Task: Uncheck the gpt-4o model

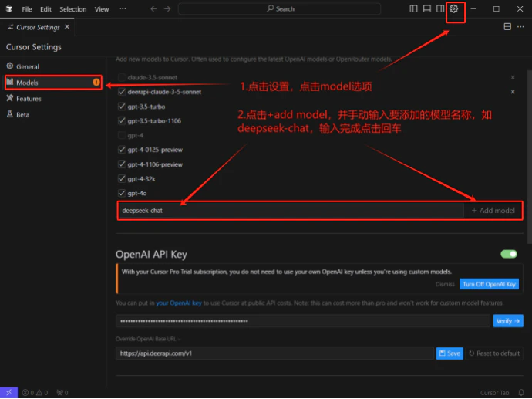Action: [122, 193]
